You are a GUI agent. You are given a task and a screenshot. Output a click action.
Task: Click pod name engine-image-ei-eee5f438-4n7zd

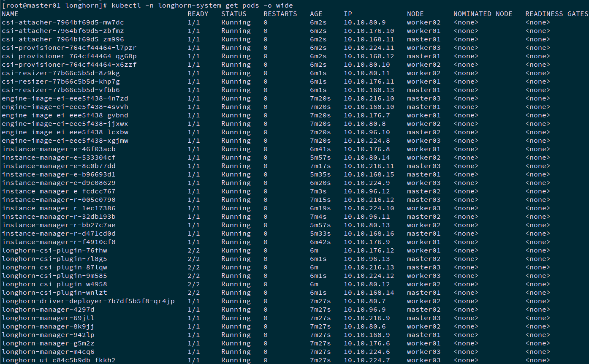point(65,98)
